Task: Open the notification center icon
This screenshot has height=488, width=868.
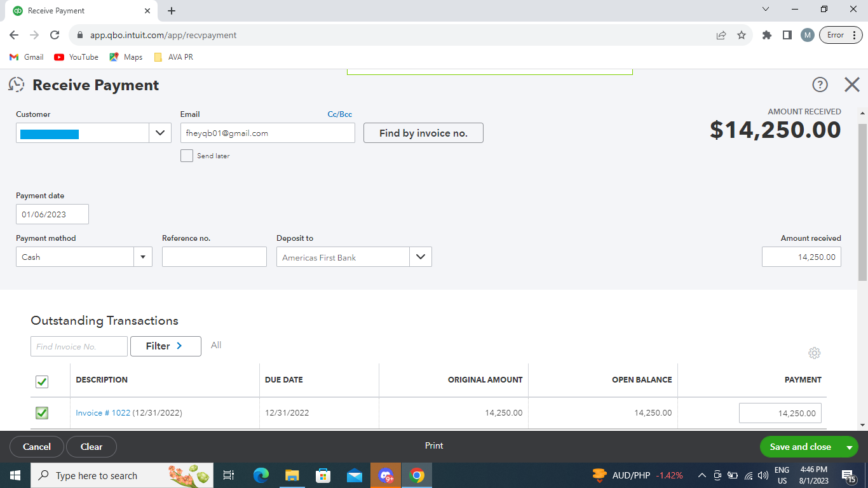Action: point(848,475)
